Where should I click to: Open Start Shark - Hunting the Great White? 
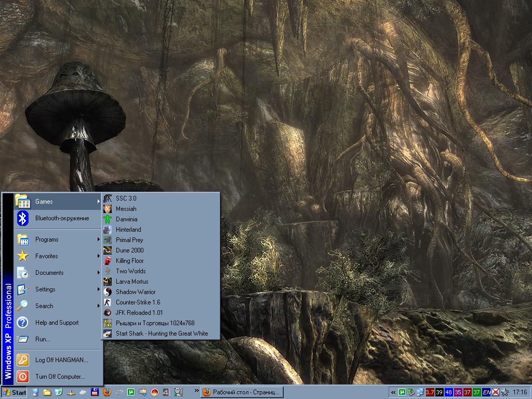(161, 334)
